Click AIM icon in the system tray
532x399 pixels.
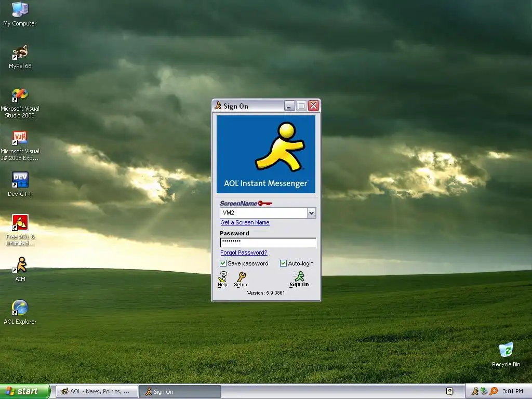click(x=475, y=391)
